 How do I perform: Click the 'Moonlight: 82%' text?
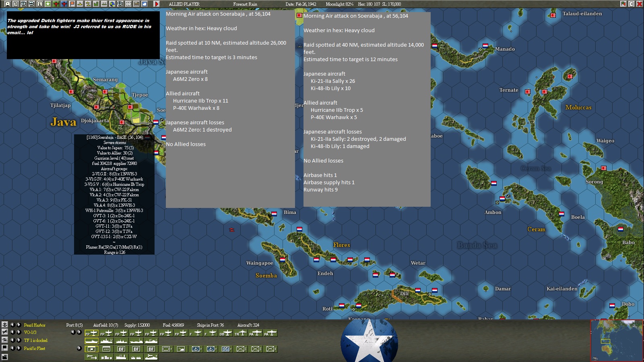click(x=339, y=4)
